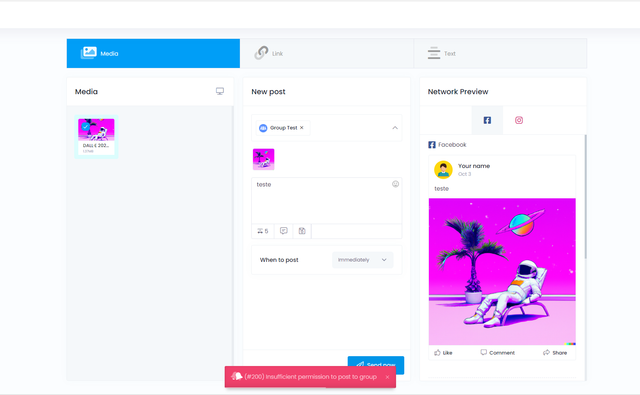Screen dimensions: 640x395
Task: Switch to the Link post type tab
Action: point(327,53)
